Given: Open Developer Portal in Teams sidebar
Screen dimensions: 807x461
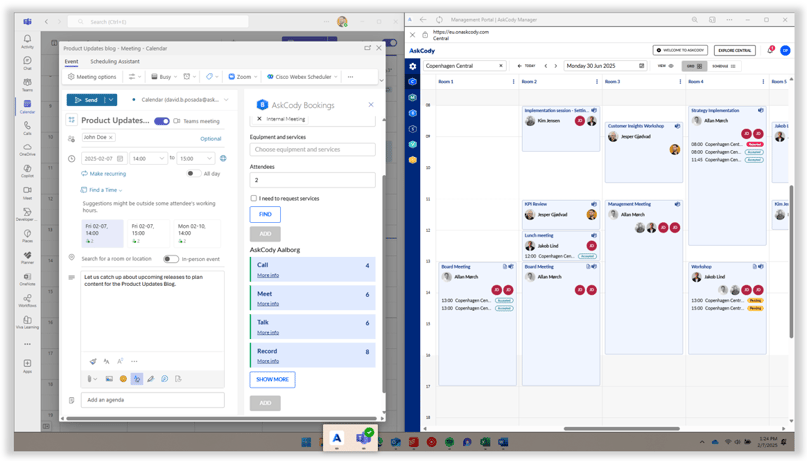Looking at the screenshot, I should (x=27, y=214).
